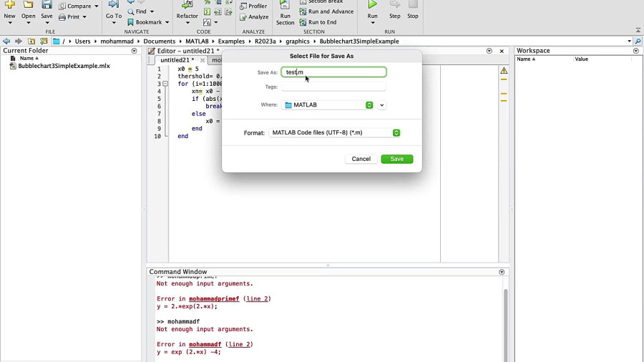The height and width of the screenshot is (362, 644).
Task: Click Save in the dialog
Action: click(x=396, y=159)
